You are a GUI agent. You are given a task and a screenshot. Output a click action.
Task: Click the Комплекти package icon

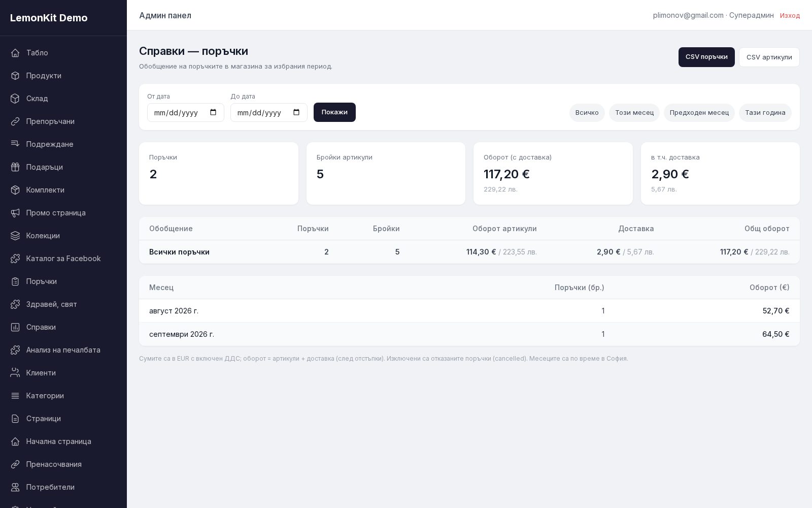[15, 190]
